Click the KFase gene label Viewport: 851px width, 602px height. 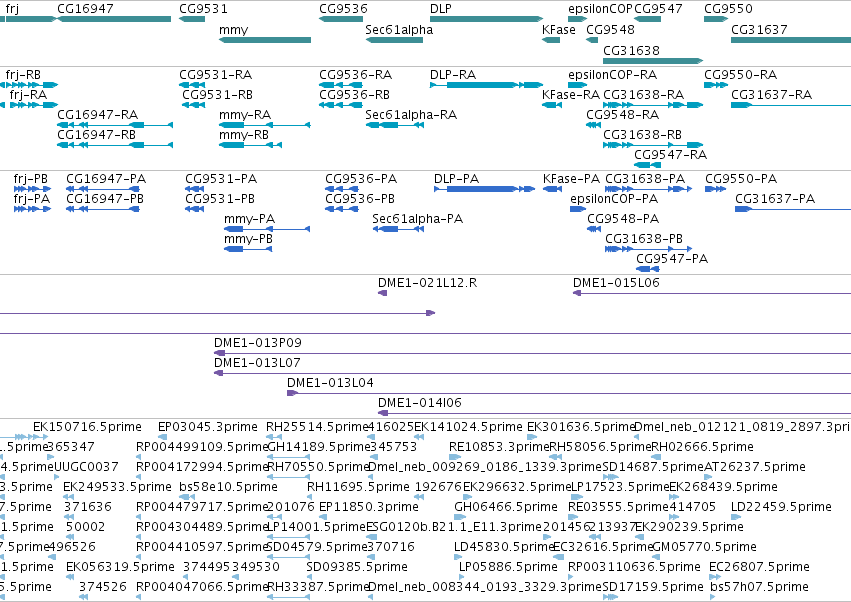558,29
